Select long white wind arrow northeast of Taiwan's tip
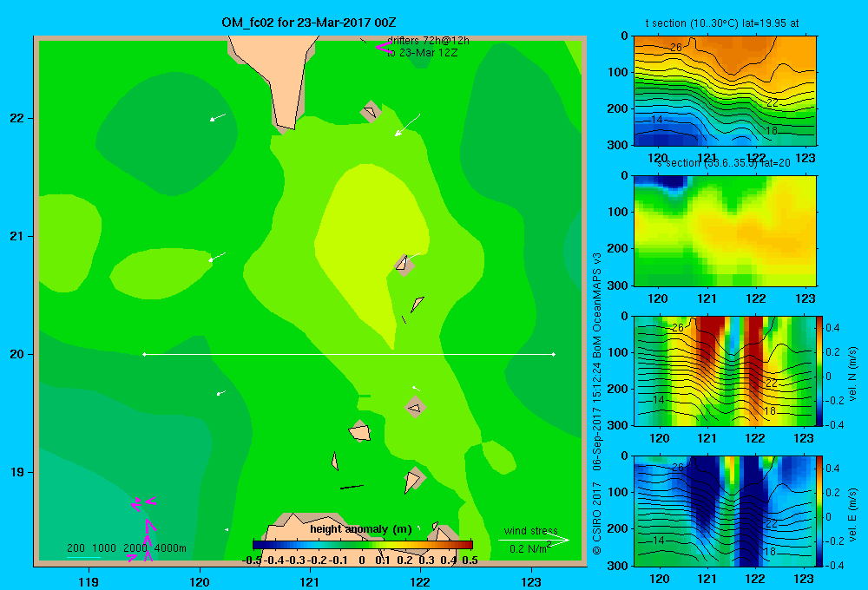Viewport: 868px width, 590px height. point(407,125)
